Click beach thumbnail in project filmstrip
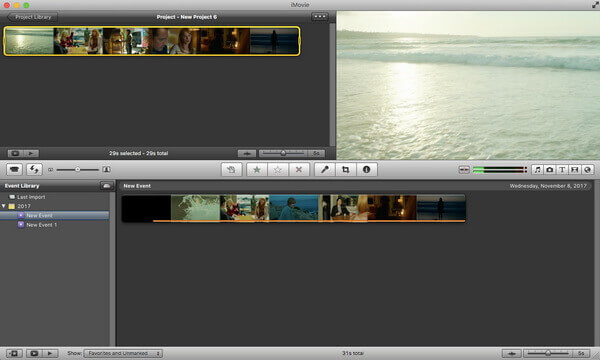Viewport: 600px width, 360px height. 29,41
